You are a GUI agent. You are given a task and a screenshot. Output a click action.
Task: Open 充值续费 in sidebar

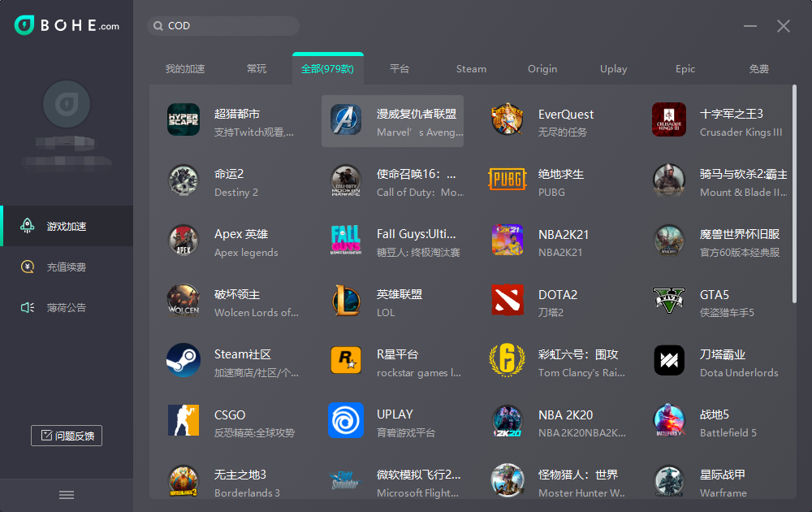click(x=67, y=267)
